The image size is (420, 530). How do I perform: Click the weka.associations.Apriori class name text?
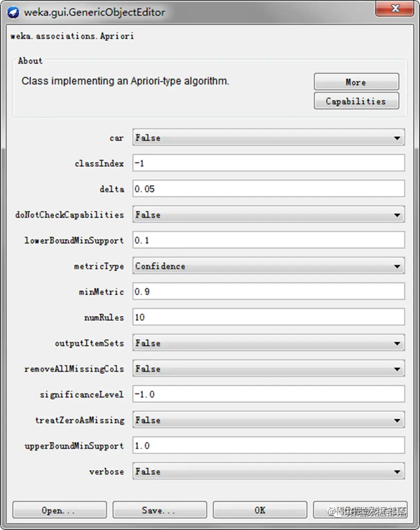pos(72,36)
